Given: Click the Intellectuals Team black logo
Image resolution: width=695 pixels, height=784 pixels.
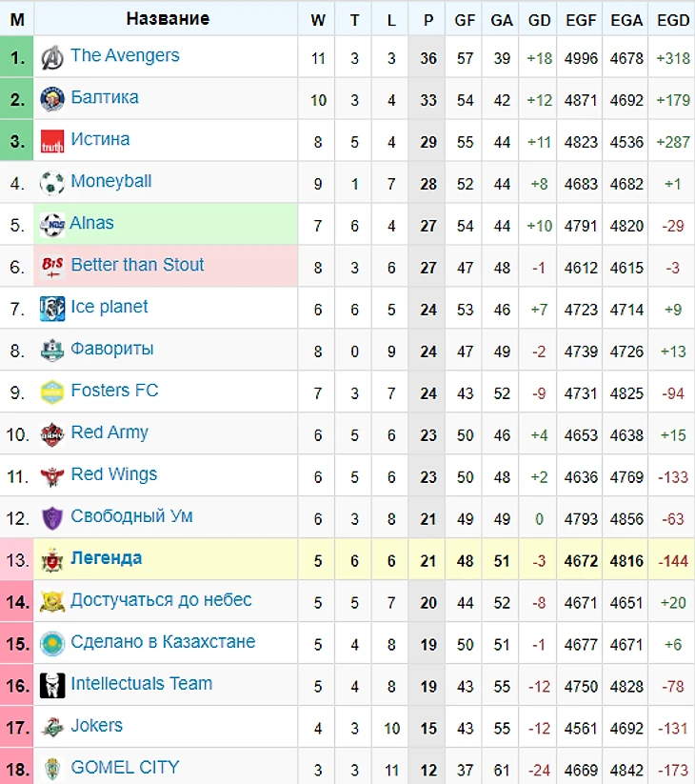Looking at the screenshot, I should point(52,685).
